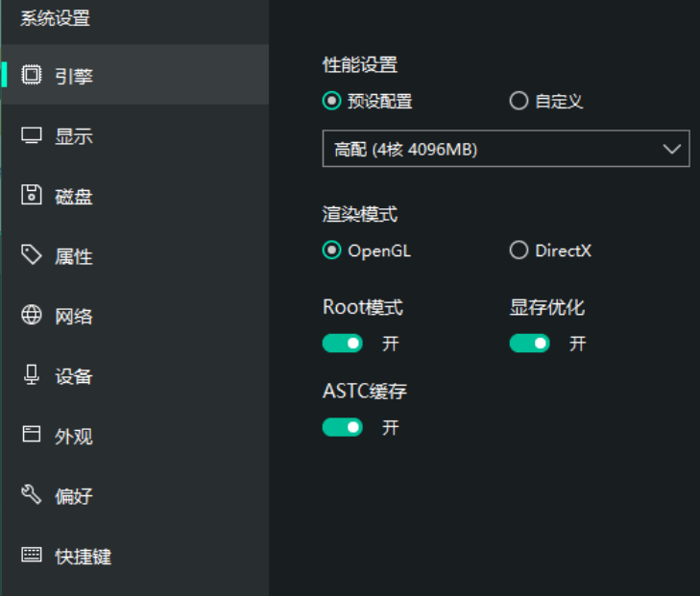700x596 pixels.
Task: Click the keyboard icon for 快捷键
Action: tap(32, 555)
